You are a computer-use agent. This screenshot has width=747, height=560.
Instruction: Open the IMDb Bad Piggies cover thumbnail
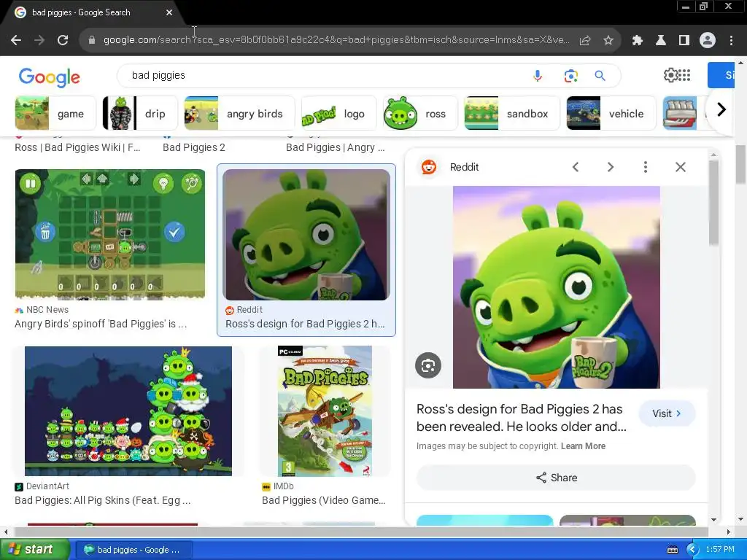[x=325, y=411]
